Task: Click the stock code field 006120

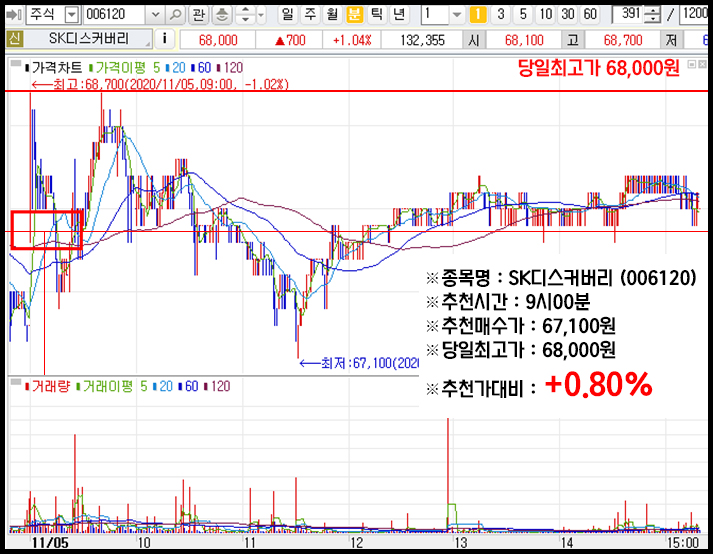Action: [115, 15]
